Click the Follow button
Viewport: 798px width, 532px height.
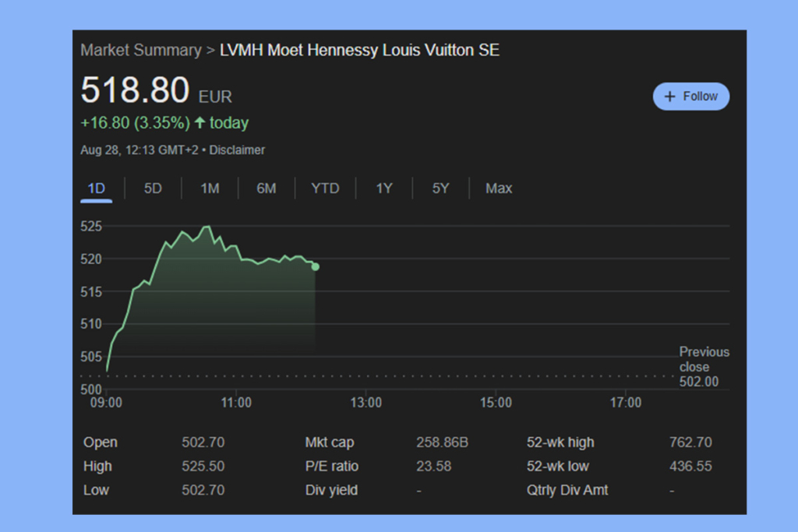click(x=690, y=96)
